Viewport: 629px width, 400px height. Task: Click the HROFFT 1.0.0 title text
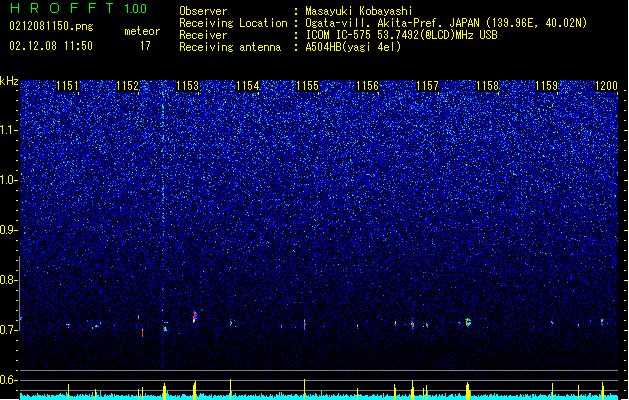(x=79, y=8)
